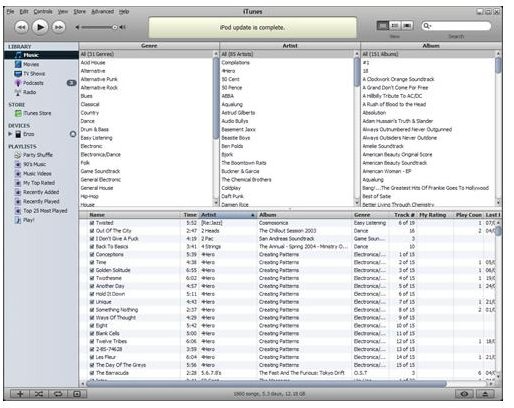
Task: Uncheck the song Golden Solitude
Action: pyautogui.click(x=92, y=270)
